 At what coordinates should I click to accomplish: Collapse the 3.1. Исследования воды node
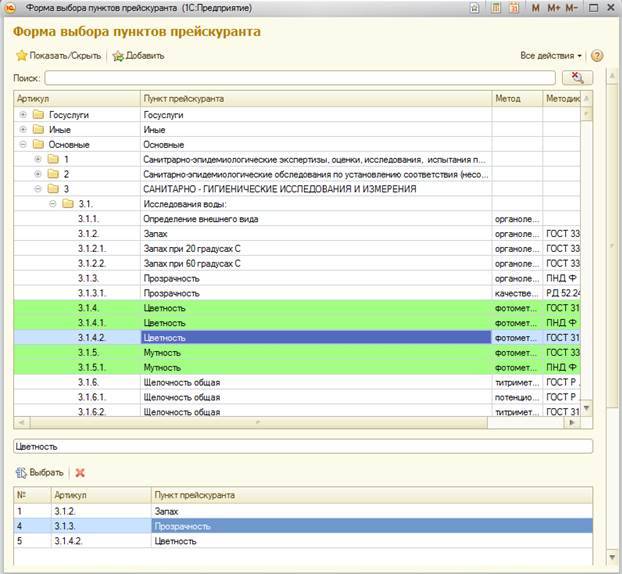53,203
